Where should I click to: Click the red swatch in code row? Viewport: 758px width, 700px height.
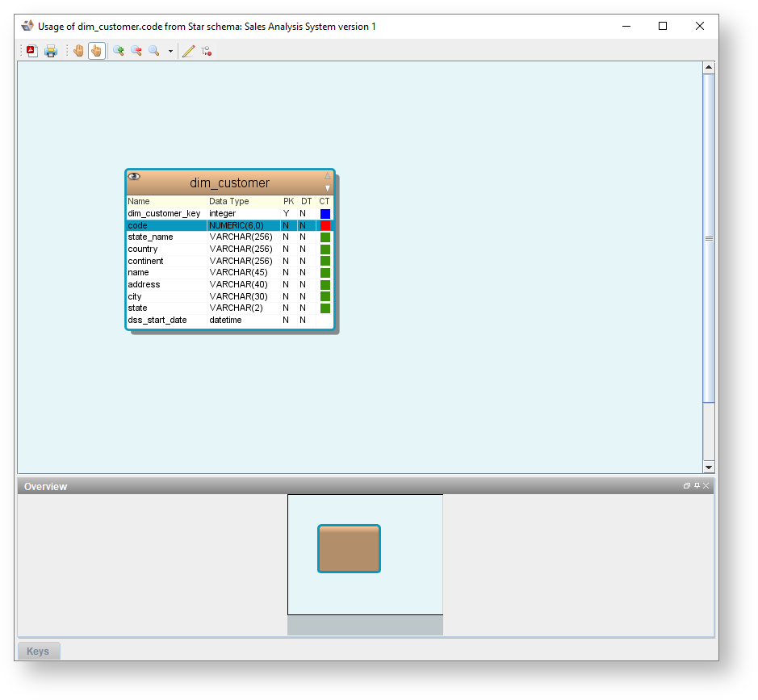(x=325, y=226)
